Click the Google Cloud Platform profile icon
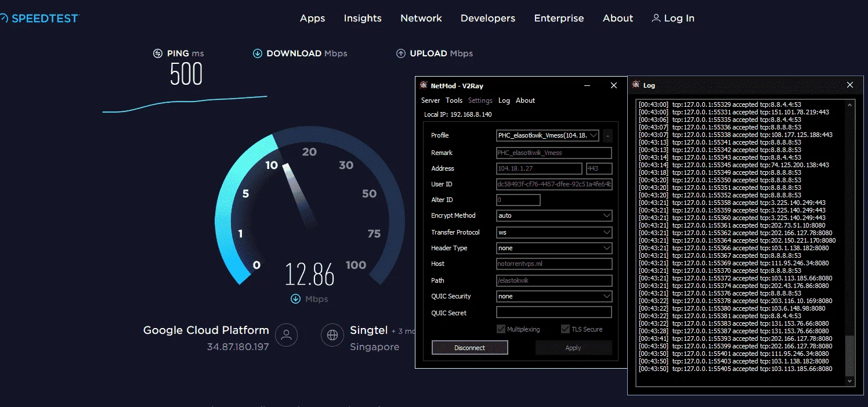The width and height of the screenshot is (868, 407). [x=286, y=335]
